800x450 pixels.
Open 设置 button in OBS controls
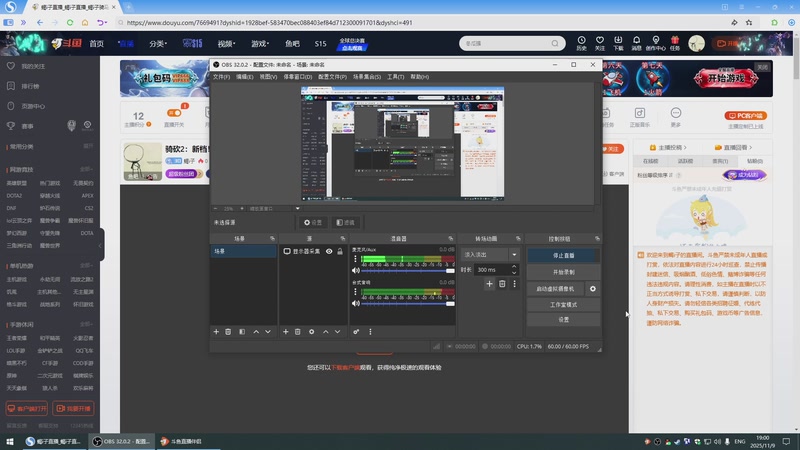coord(563,319)
